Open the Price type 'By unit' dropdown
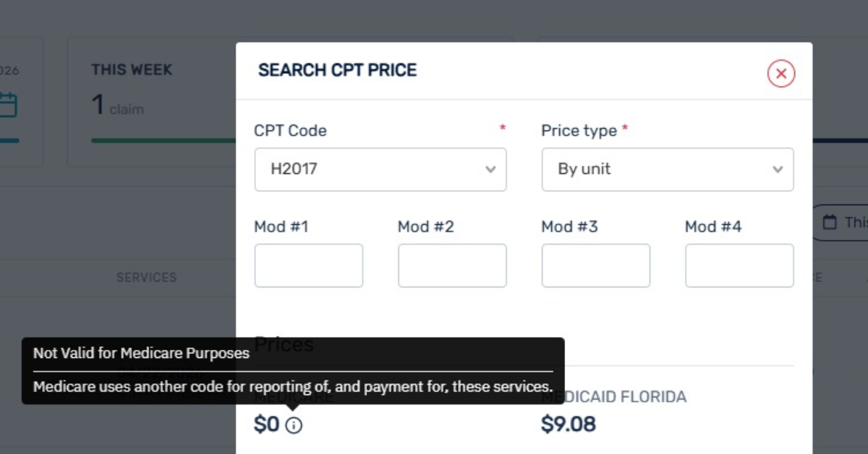The image size is (868, 454). tap(659, 170)
